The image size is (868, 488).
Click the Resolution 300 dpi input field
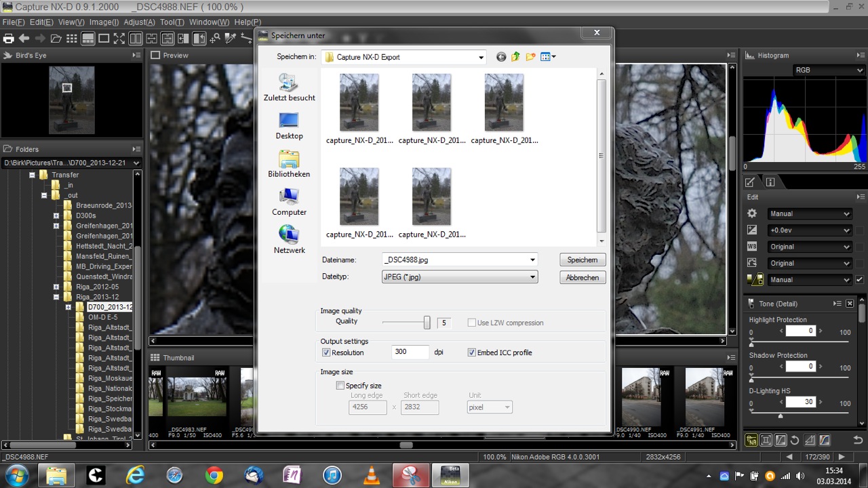point(410,352)
